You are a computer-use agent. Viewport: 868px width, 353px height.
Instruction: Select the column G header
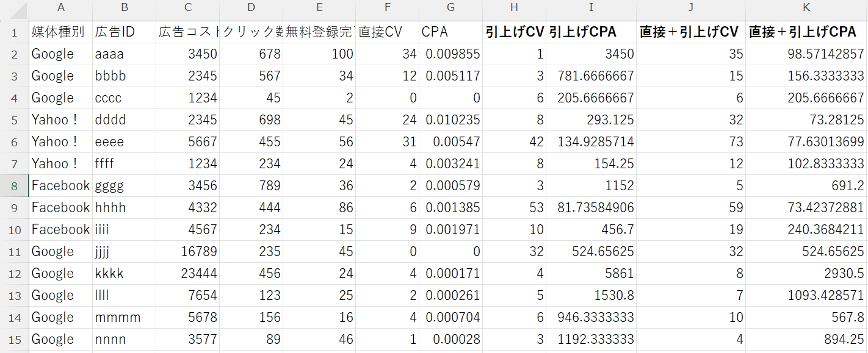(450, 8)
